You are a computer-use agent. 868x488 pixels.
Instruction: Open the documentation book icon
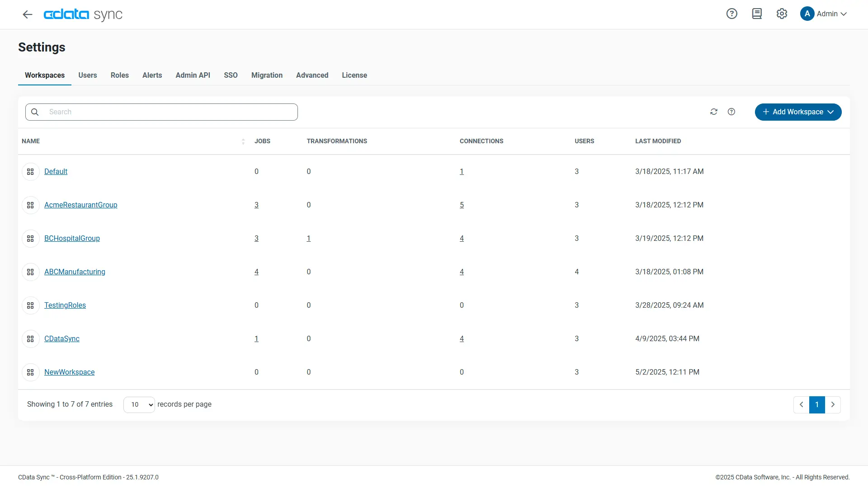click(x=757, y=14)
